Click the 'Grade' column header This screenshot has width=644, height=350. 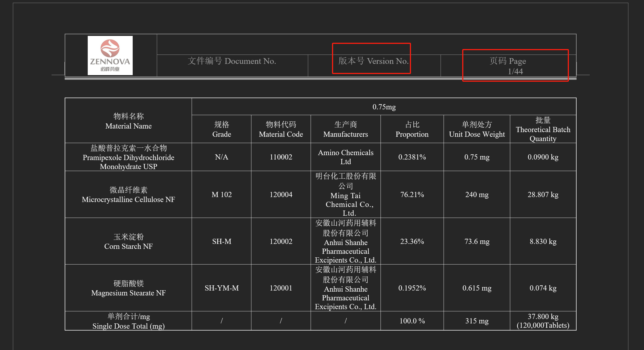click(222, 129)
